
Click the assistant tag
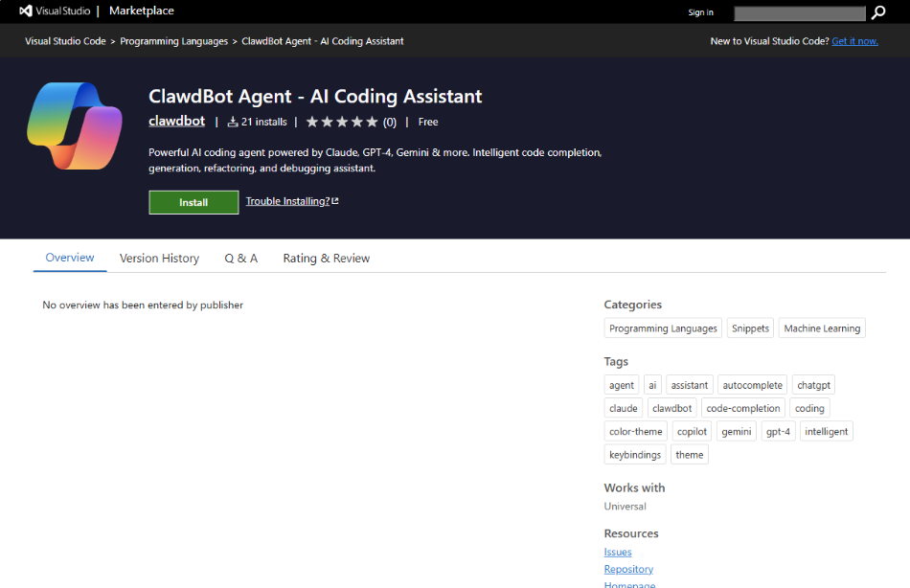point(690,385)
